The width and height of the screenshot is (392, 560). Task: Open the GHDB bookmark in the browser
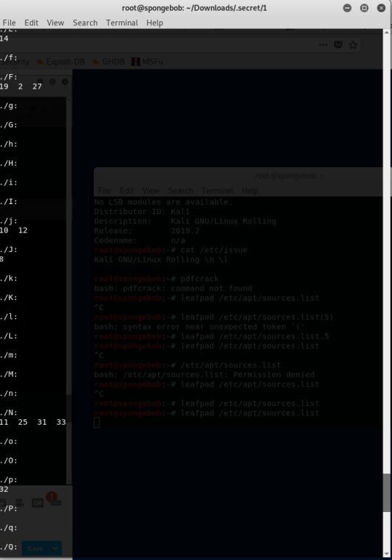tap(109, 62)
